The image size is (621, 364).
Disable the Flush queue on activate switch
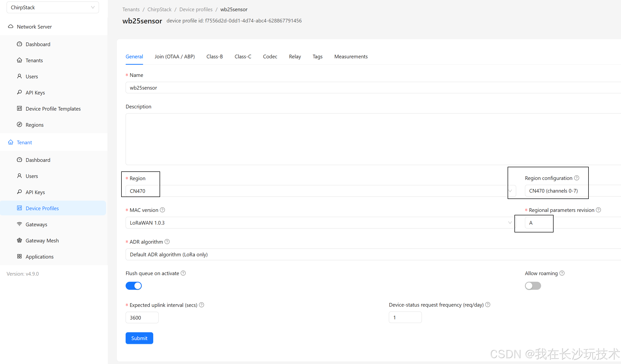[134, 286]
